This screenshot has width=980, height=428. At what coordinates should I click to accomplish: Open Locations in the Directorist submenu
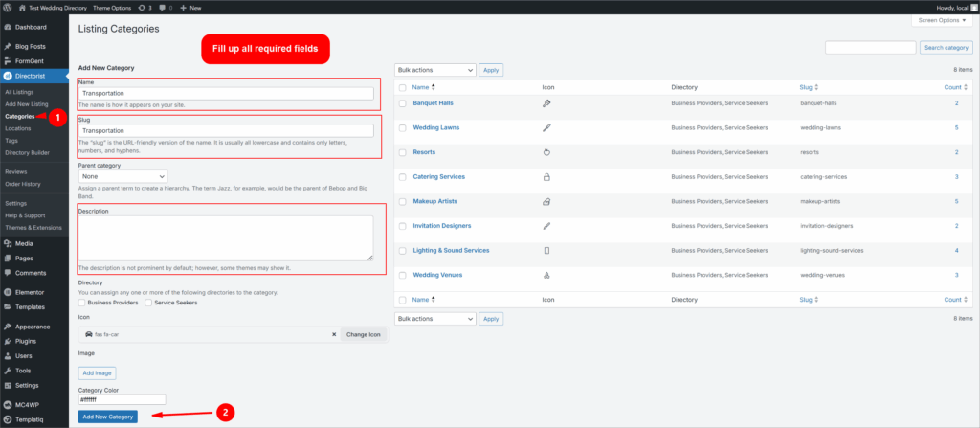tap(17, 128)
